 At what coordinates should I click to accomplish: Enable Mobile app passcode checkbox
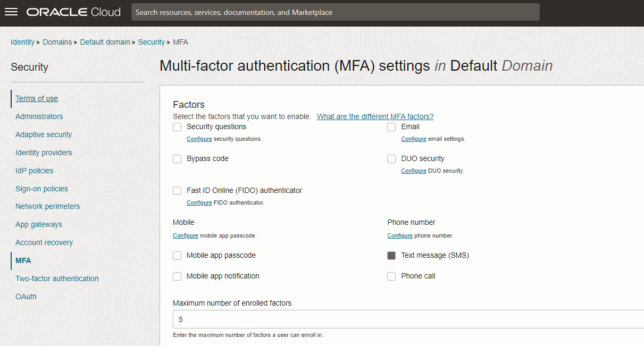pos(177,256)
